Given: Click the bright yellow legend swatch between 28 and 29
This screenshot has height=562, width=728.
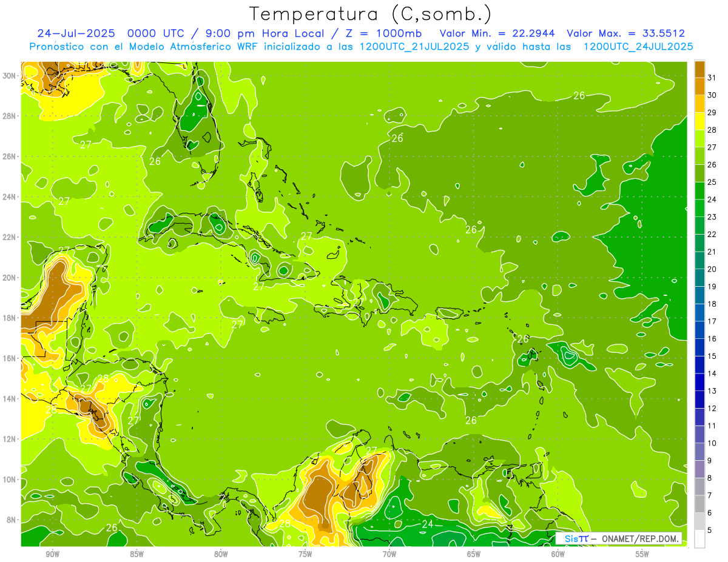Looking at the screenshot, I should click(x=699, y=121).
